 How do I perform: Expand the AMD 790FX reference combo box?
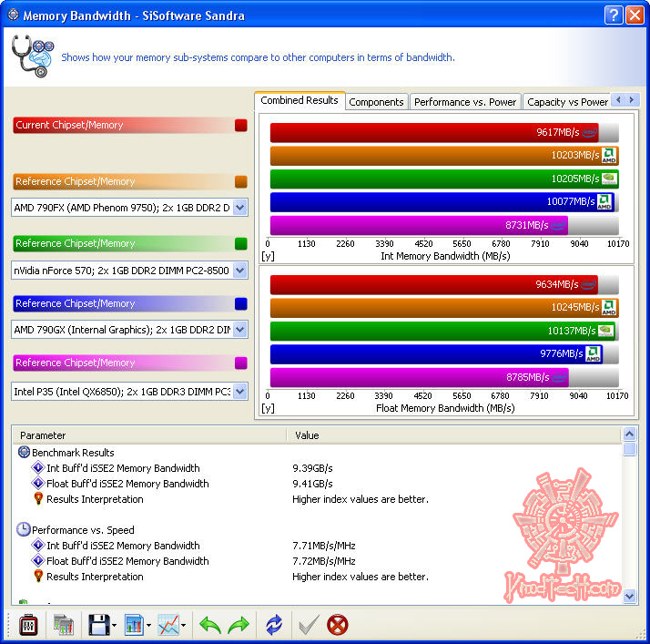tap(240, 208)
